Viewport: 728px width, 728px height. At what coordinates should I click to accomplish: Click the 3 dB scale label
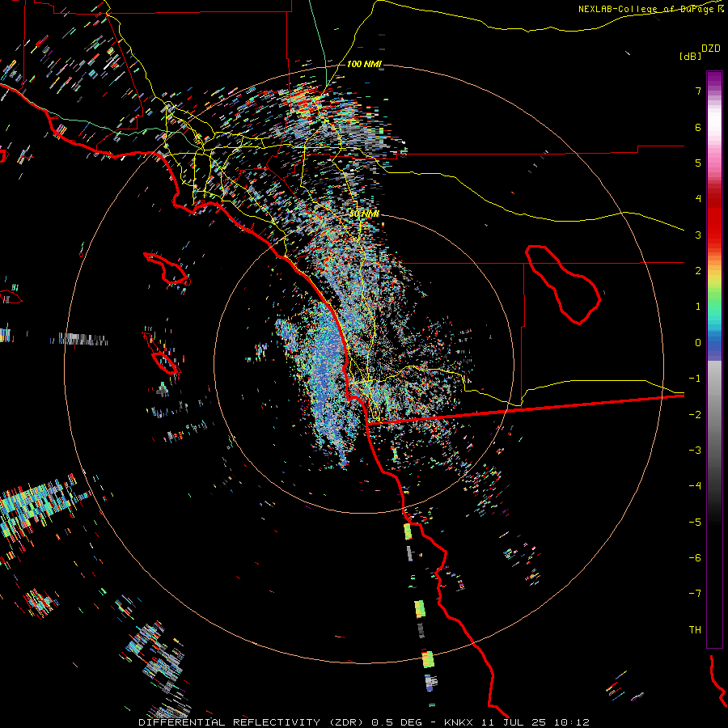(698, 235)
